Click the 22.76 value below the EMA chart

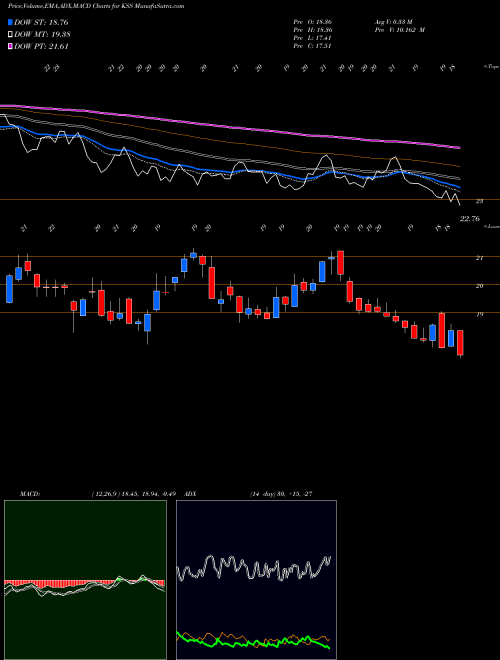coord(469,218)
